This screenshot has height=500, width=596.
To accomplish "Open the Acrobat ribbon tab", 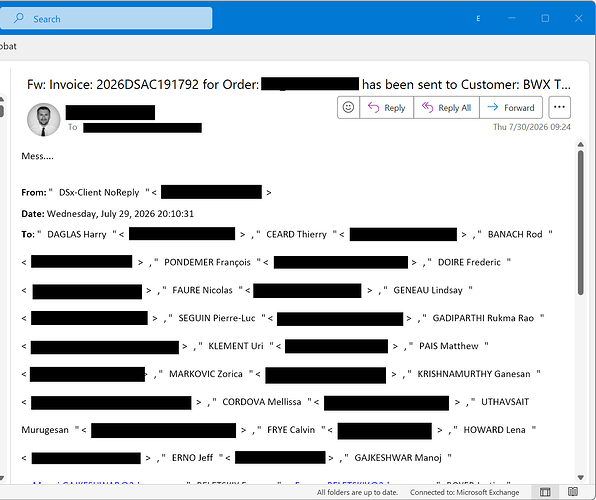I will 8,46.
